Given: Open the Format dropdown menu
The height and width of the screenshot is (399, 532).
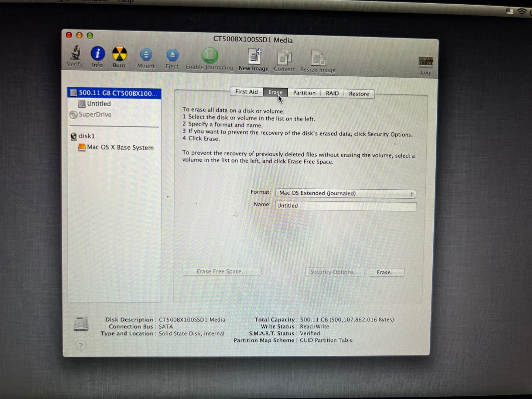Looking at the screenshot, I should 346,193.
